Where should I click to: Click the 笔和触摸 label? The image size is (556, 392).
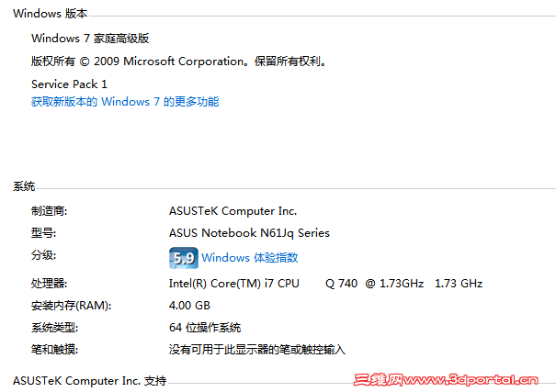tap(54, 350)
